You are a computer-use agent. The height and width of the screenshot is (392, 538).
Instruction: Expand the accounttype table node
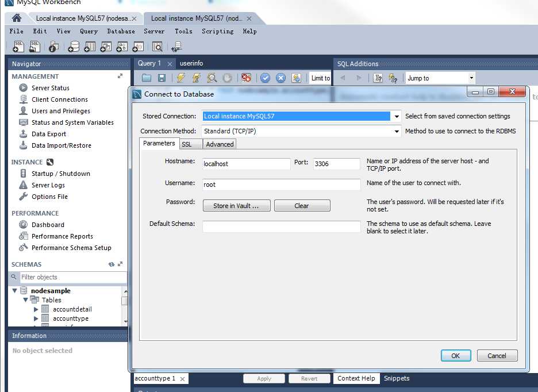pos(36,318)
